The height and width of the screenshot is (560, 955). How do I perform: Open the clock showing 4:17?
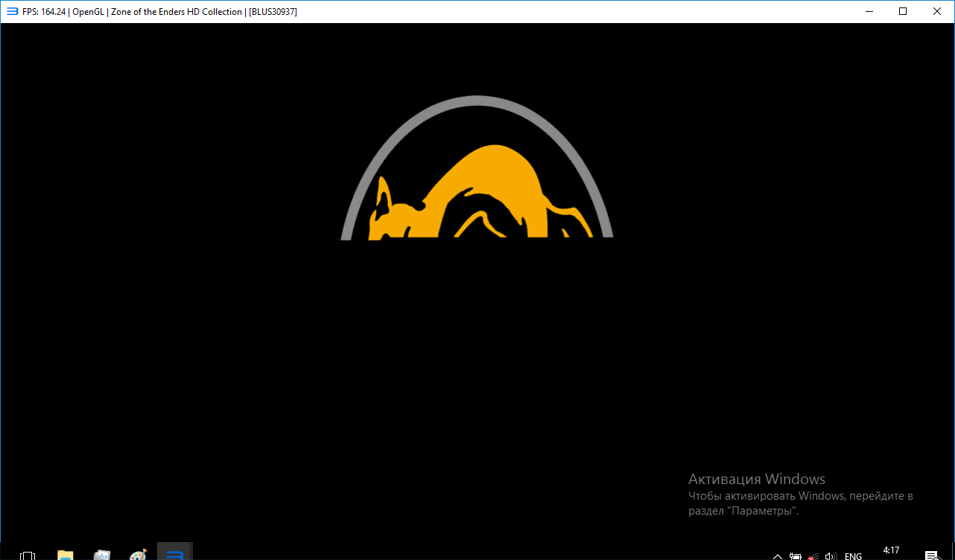coord(891,551)
